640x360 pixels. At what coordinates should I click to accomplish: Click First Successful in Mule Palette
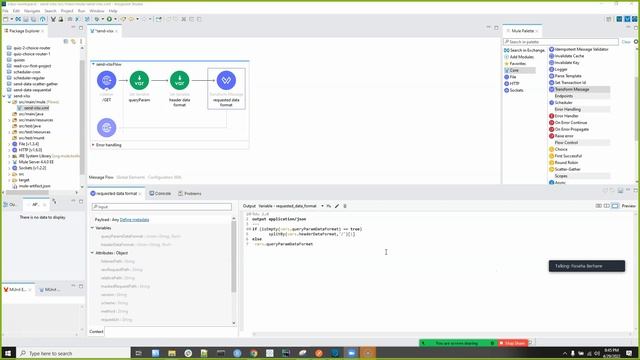(x=568, y=156)
